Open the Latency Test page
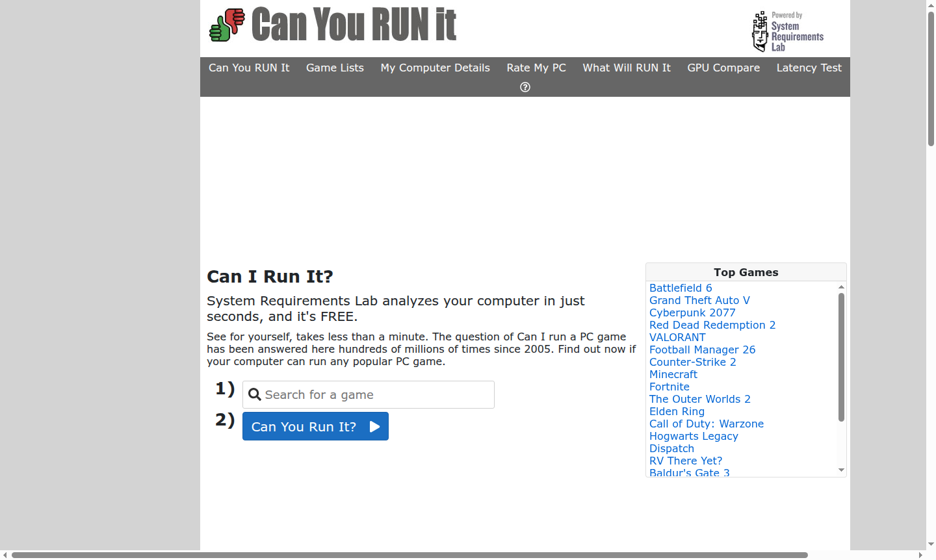This screenshot has height=560, width=936. click(x=809, y=68)
